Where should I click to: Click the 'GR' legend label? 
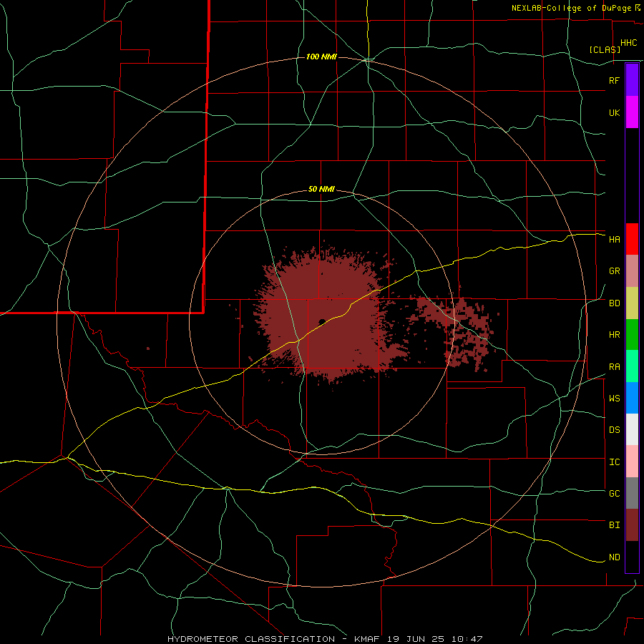614,271
